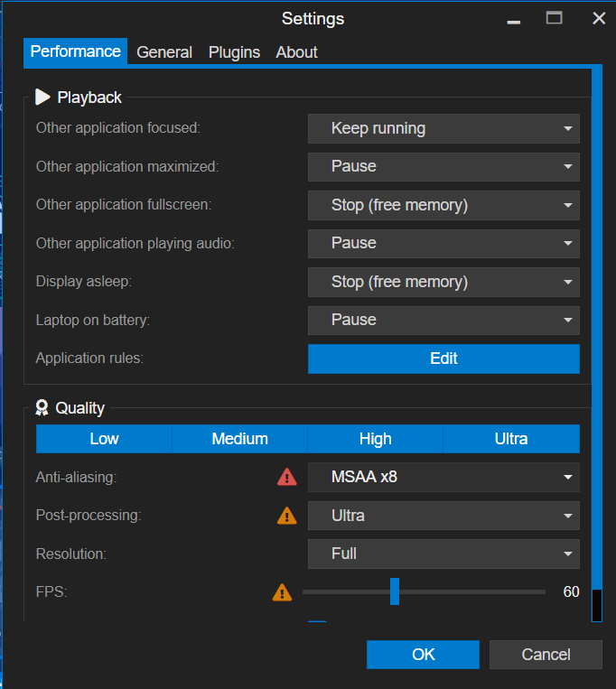Click the FPS warning triangle icon
The width and height of the screenshot is (616, 689).
282,592
